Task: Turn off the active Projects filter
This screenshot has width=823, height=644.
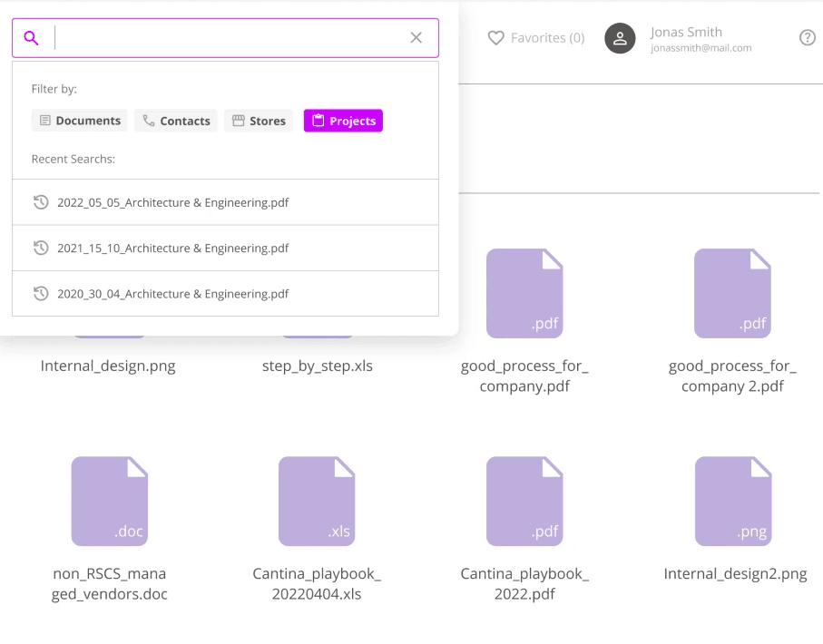Action: (x=343, y=121)
